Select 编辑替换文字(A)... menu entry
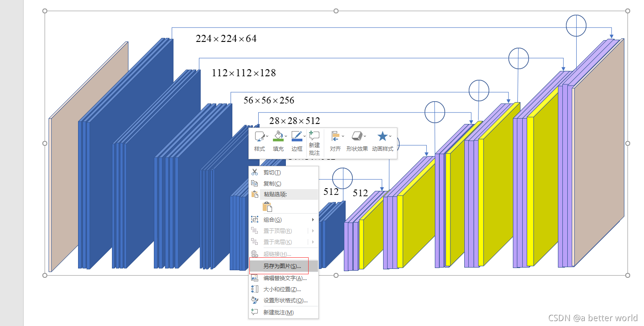This screenshot has width=644, height=326. (x=283, y=278)
